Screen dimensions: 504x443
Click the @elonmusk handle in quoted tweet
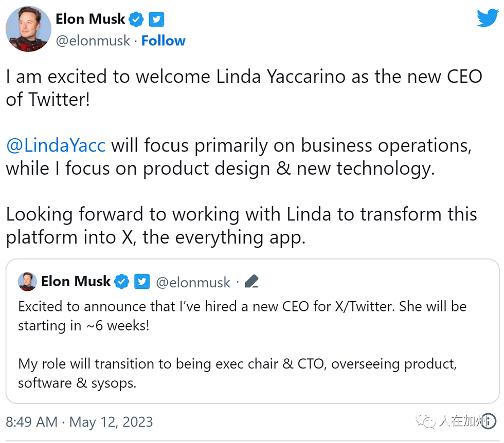193,282
